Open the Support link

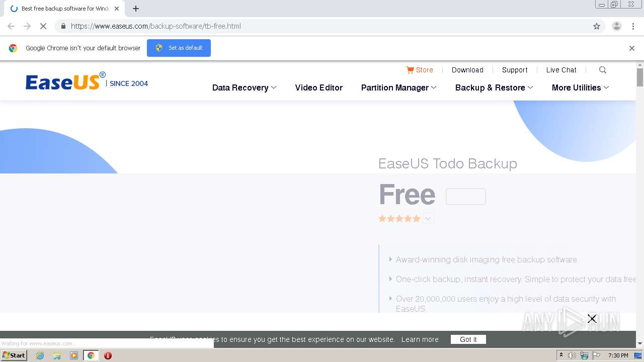click(x=515, y=70)
